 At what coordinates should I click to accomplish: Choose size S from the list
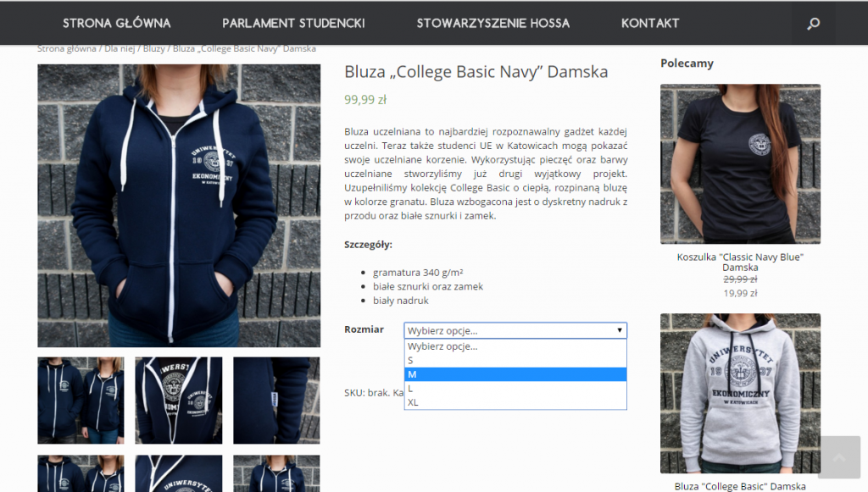[515, 361]
